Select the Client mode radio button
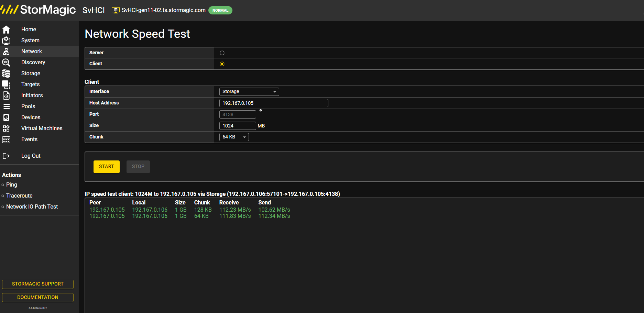The height and width of the screenshot is (313, 644). [x=222, y=64]
